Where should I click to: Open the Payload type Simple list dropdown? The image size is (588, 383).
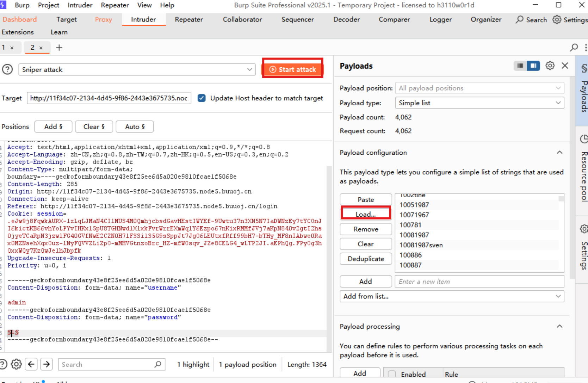coord(480,103)
